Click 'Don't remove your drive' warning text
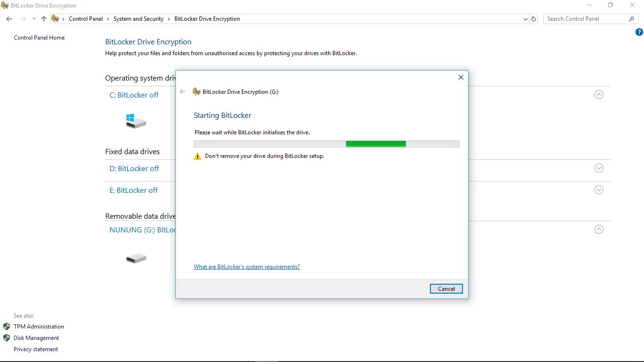 tap(264, 156)
